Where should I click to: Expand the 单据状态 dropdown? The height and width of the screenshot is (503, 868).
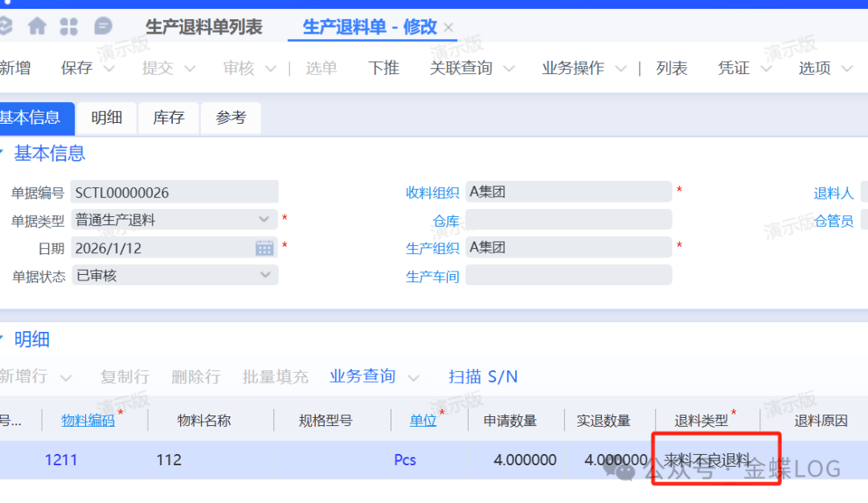tap(264, 275)
